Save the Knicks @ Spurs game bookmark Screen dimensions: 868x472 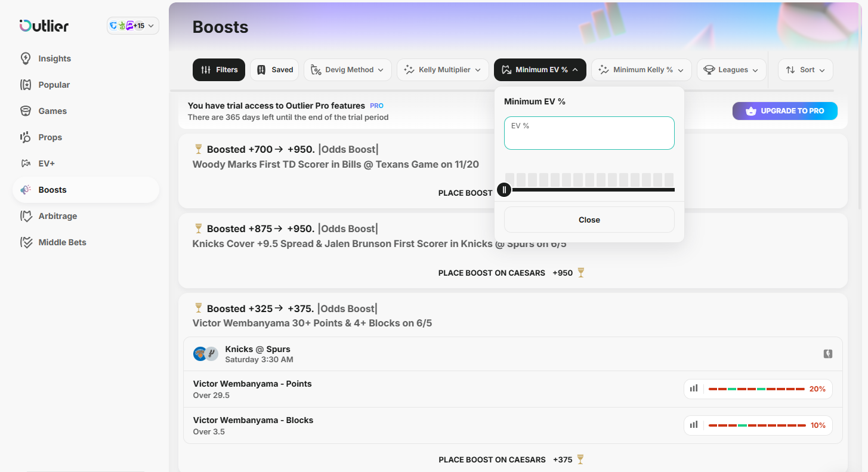coord(828,354)
